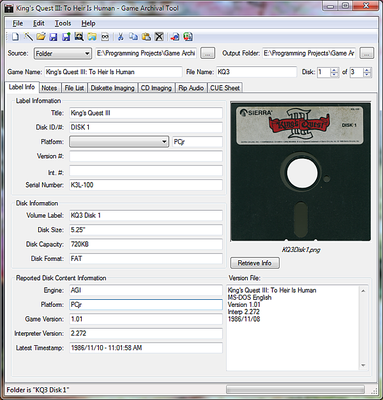
Task: Click the PCjr text field beside Platform dropdown
Action: (197, 142)
